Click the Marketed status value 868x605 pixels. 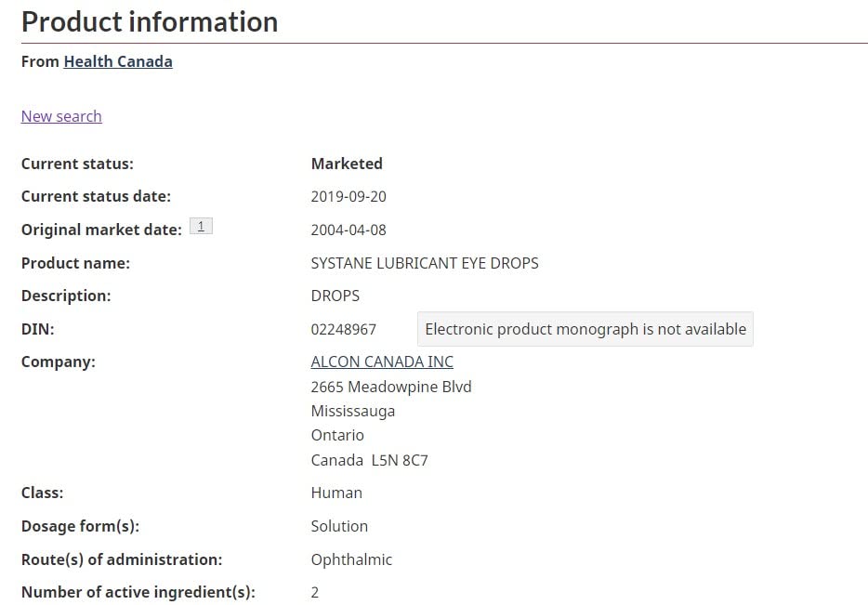click(347, 164)
